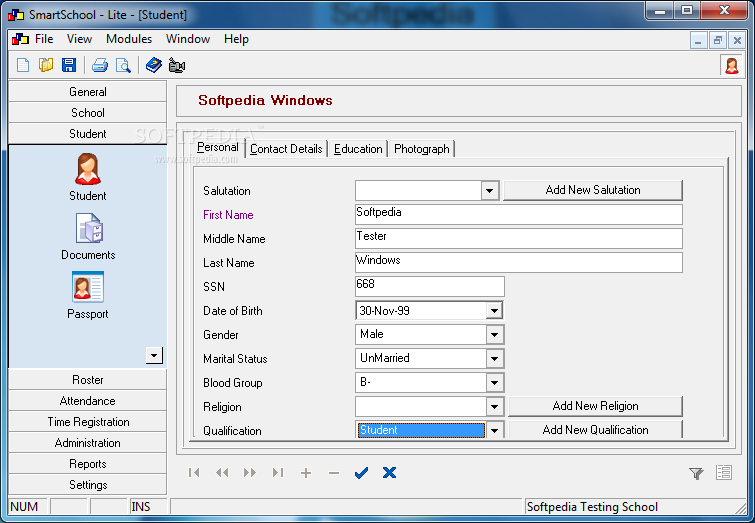This screenshot has width=755, height=523.
Task: Expand the Gender dropdown
Action: [495, 334]
